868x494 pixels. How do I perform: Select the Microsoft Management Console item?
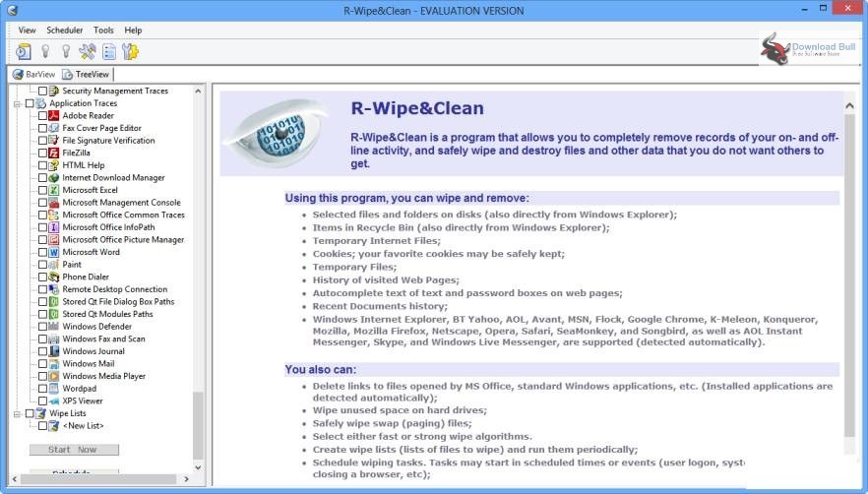121,203
